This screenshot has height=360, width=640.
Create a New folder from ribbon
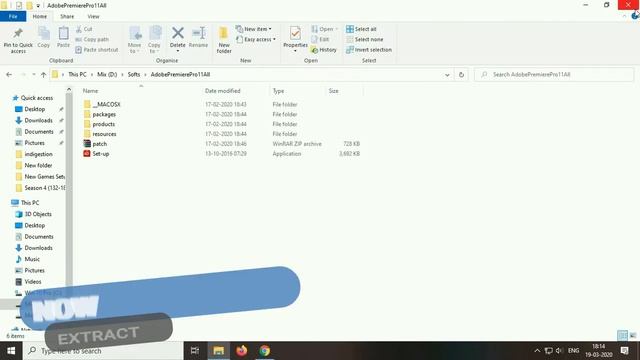(224, 40)
